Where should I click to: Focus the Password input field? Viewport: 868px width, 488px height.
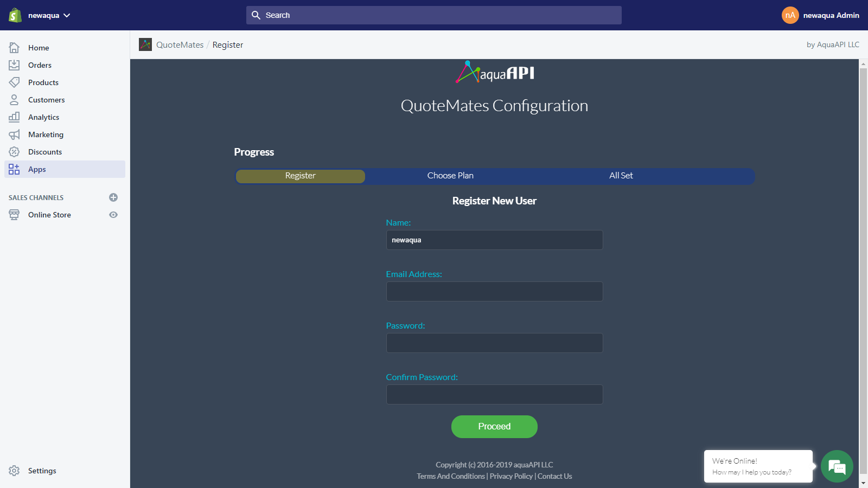(494, 343)
